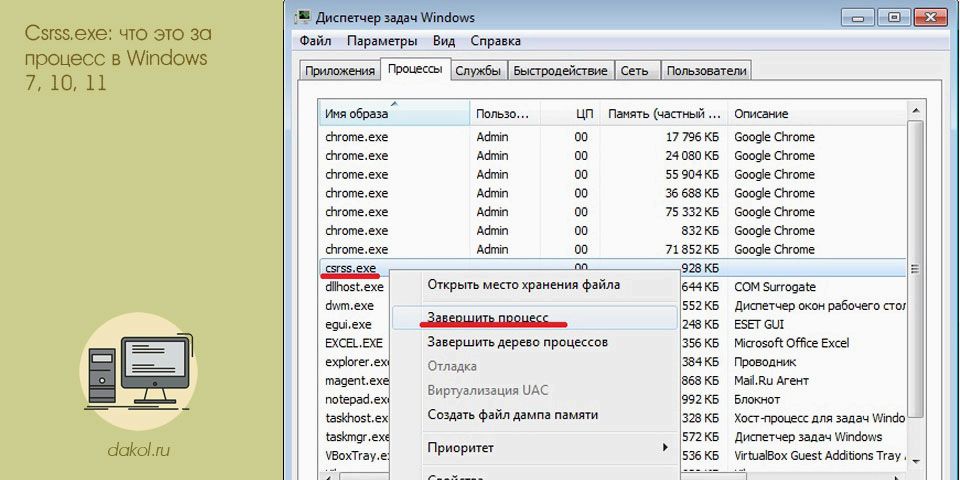
Task: Switch to the Процессы tab
Action: pos(415,69)
